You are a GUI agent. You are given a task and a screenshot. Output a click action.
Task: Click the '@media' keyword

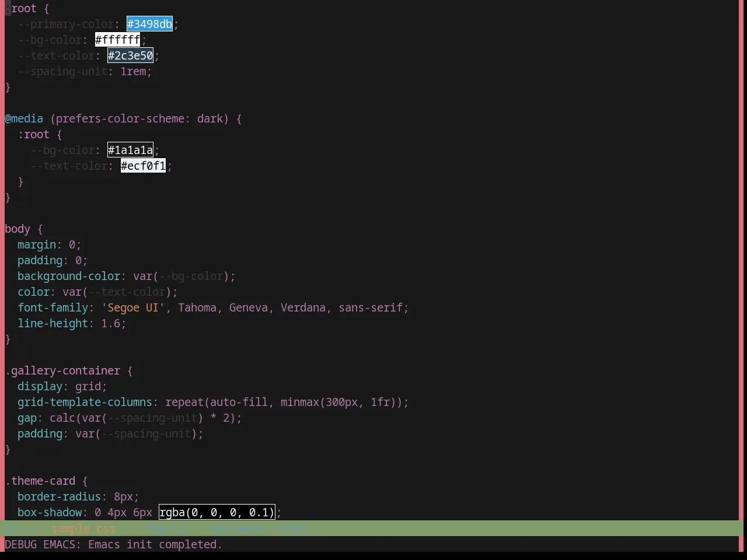tap(24, 118)
